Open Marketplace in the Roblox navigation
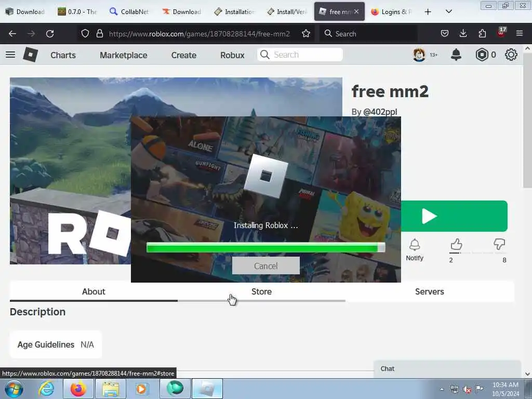Viewport: 532px width, 399px height. click(124, 55)
